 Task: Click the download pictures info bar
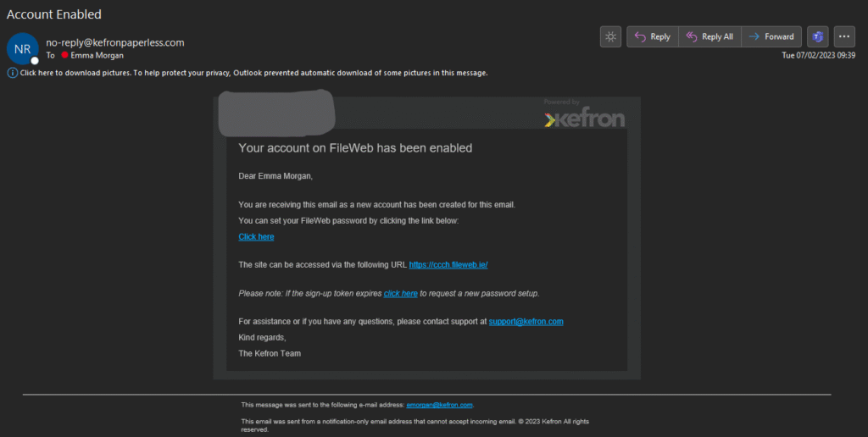253,73
